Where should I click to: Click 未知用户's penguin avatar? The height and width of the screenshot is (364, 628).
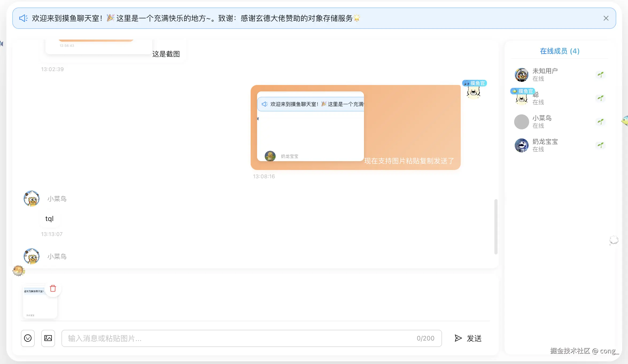521,75
